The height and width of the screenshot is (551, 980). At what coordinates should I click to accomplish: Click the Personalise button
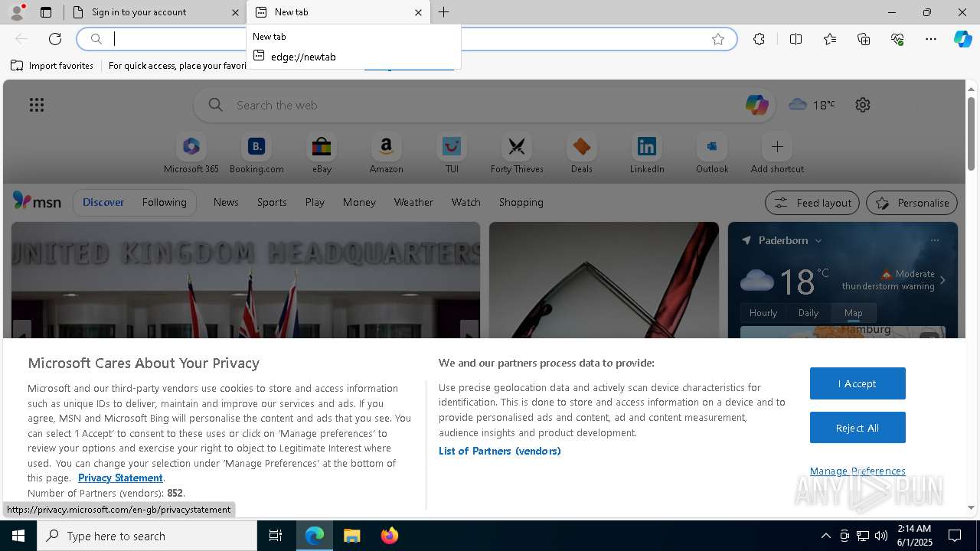click(x=912, y=203)
